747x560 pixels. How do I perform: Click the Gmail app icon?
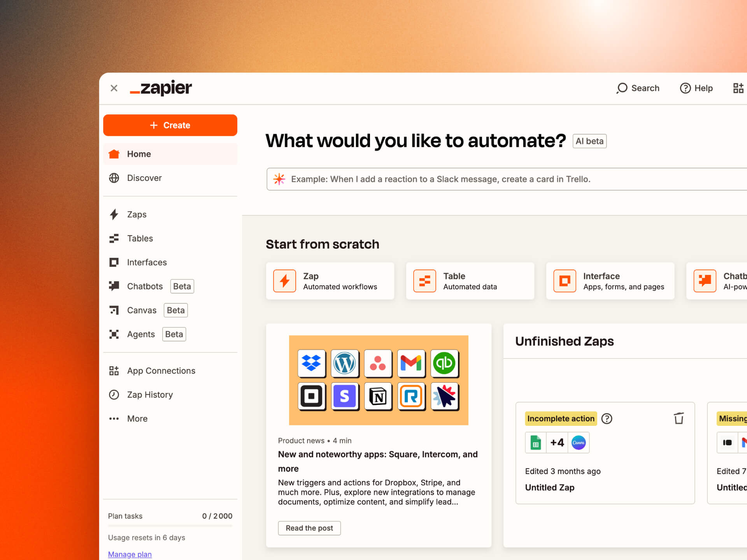coord(411,363)
